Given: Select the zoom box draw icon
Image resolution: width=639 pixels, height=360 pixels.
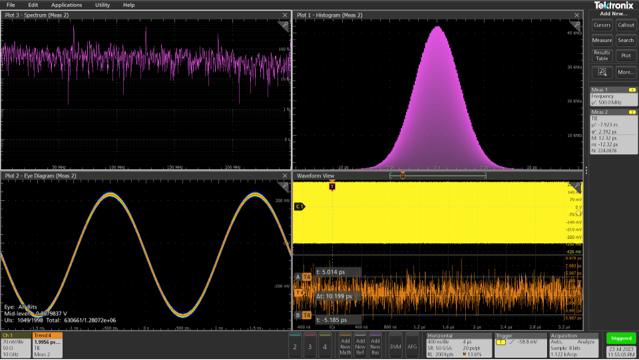Looking at the screenshot, I should 602,72.
